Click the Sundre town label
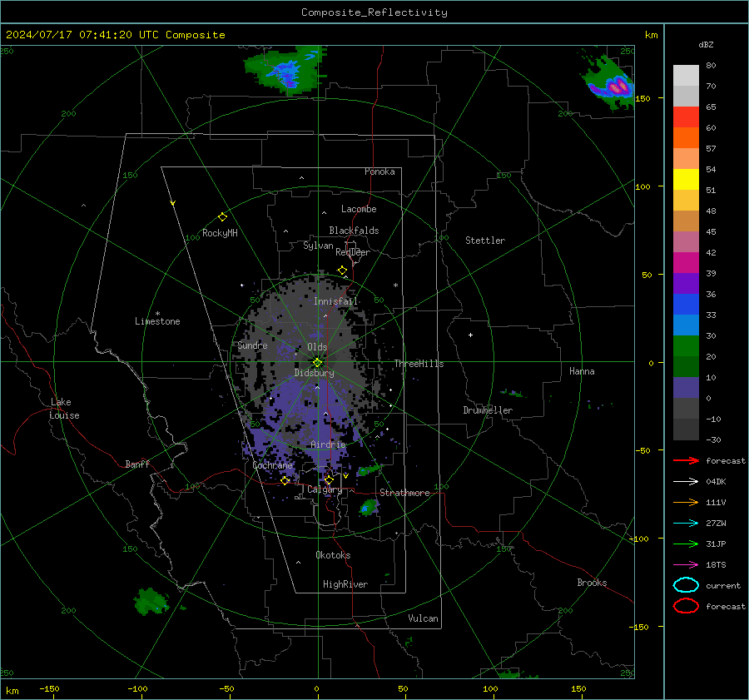This screenshot has height=700, width=749. pyautogui.click(x=253, y=345)
